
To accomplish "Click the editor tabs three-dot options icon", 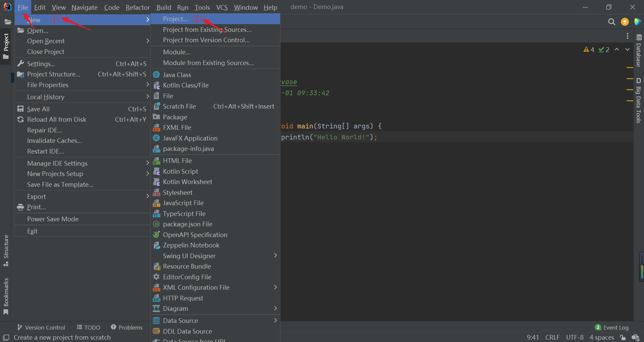I will click(628, 36).
